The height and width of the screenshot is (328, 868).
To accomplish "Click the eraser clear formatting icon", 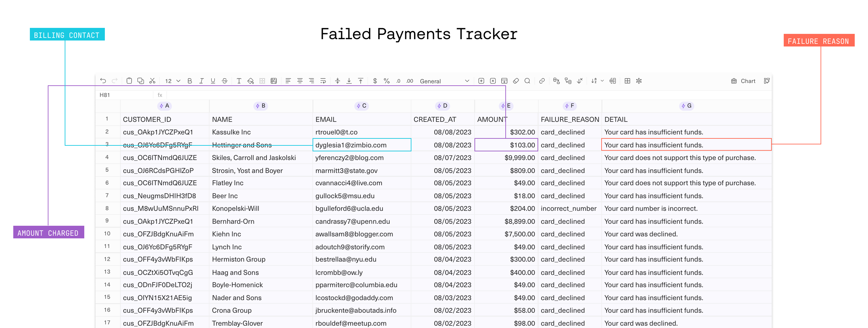I will (x=516, y=81).
